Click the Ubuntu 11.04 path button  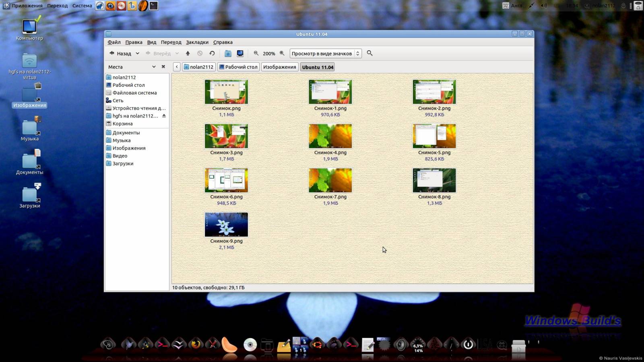[x=318, y=67]
